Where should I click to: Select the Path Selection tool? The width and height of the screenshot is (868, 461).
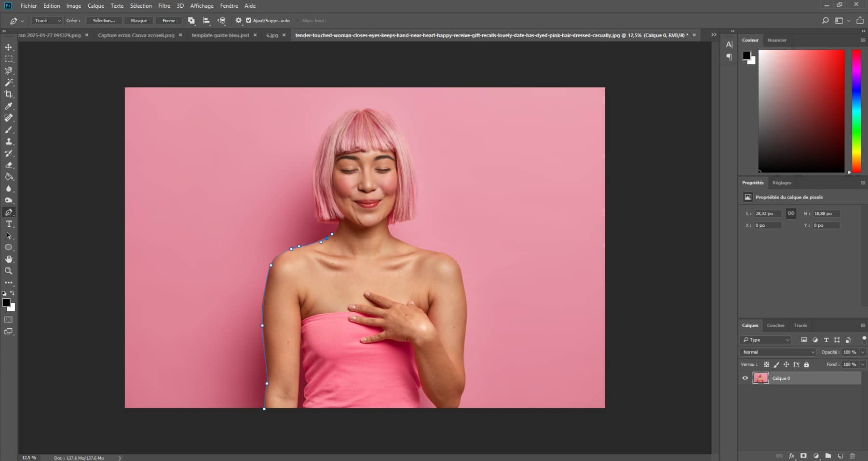click(9, 236)
